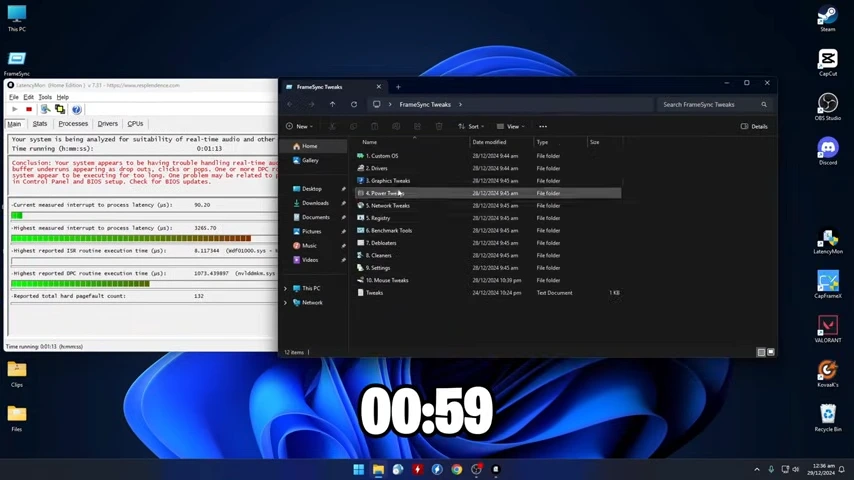This screenshot has height=480, width=854.
Task: Switch to LatencyMon Drivers tab
Action: (107, 124)
